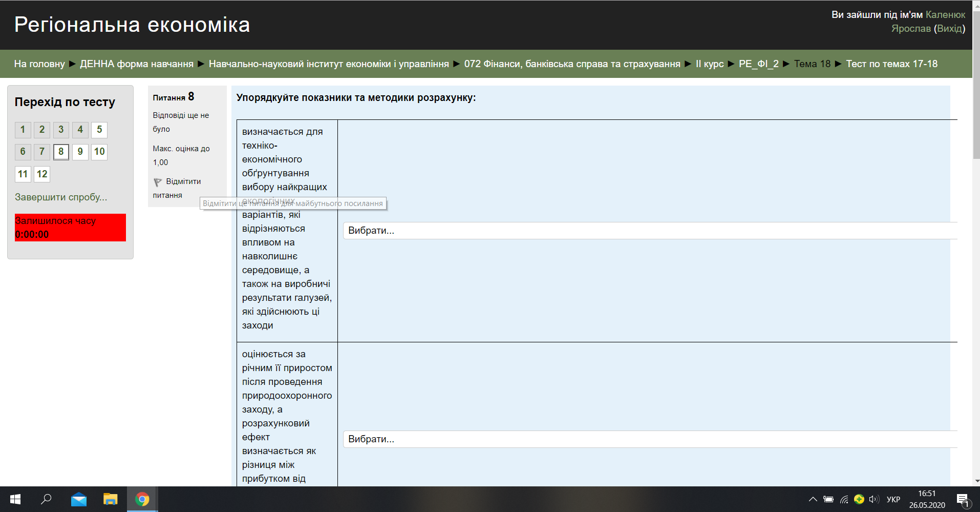The width and height of the screenshot is (980, 512).
Task: Select question 5 in the quiz navigation
Action: pyautogui.click(x=99, y=130)
